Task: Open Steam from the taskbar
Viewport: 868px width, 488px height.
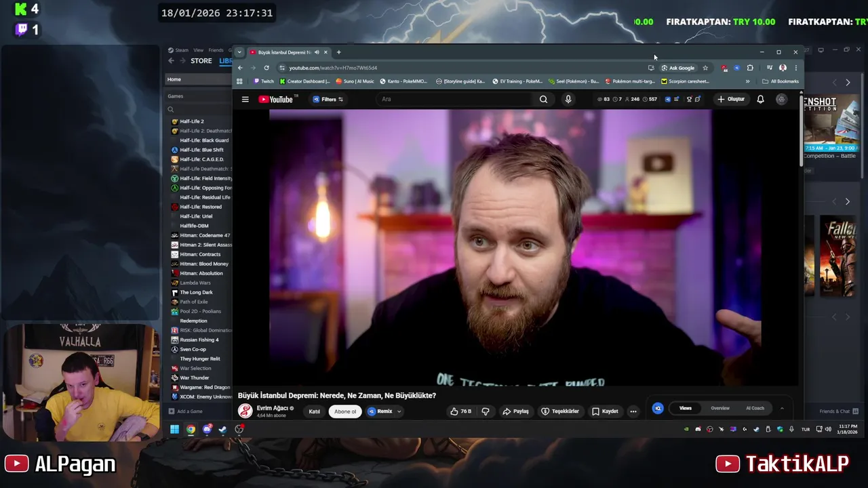Action: click(x=222, y=429)
